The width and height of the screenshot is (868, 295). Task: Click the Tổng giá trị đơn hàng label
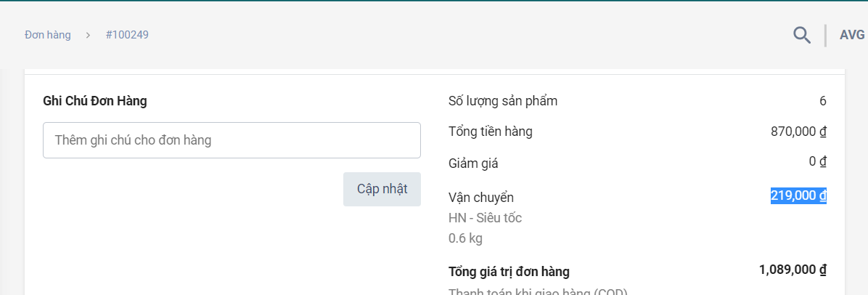[x=509, y=272]
